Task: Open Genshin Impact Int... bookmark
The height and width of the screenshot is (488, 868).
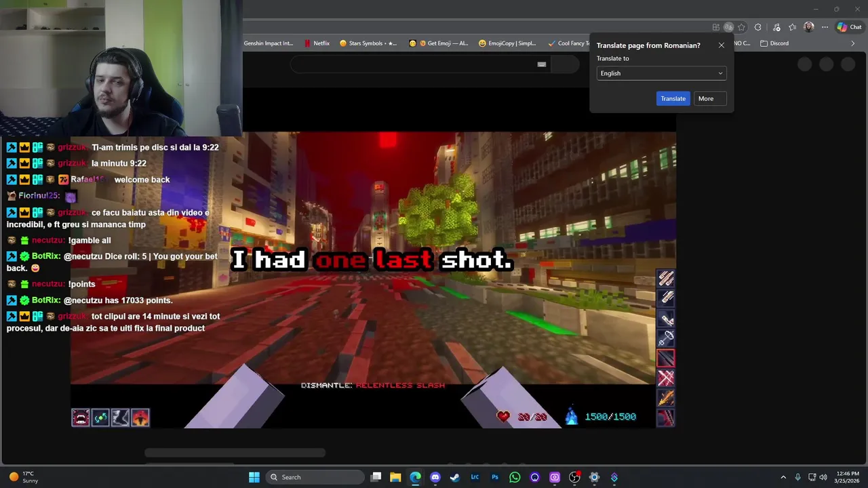Action: [x=268, y=43]
